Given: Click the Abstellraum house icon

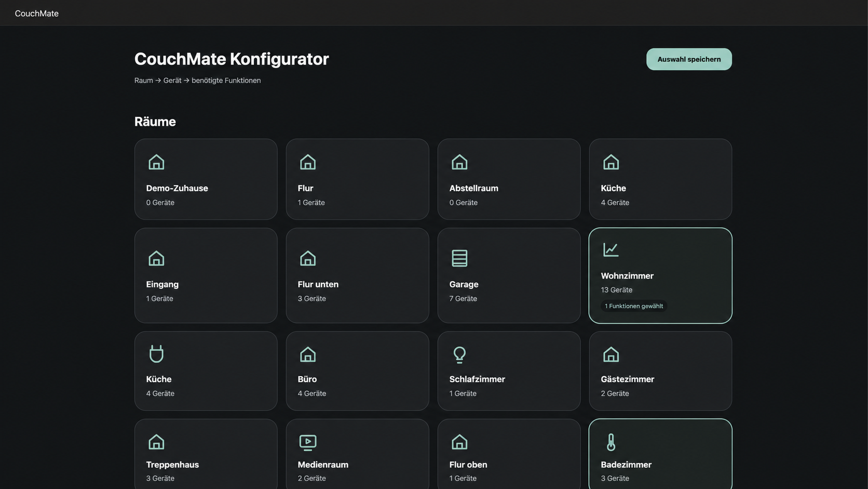Looking at the screenshot, I should [x=459, y=162].
